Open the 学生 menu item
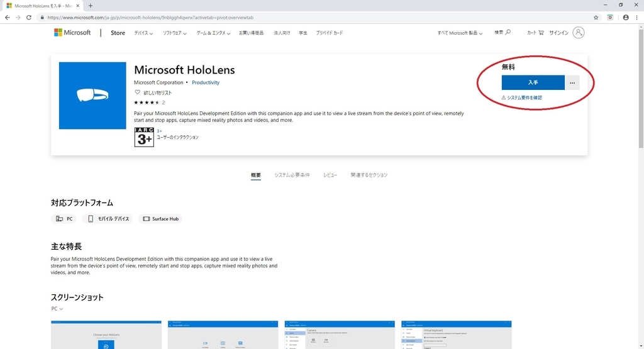 coord(303,33)
